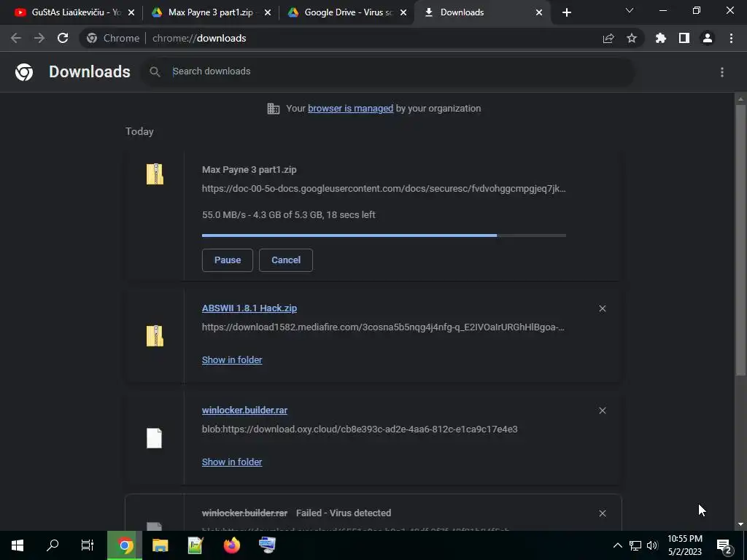The height and width of the screenshot is (560, 747).
Task: Cancel the Max Payne 3 download
Action: tap(286, 260)
